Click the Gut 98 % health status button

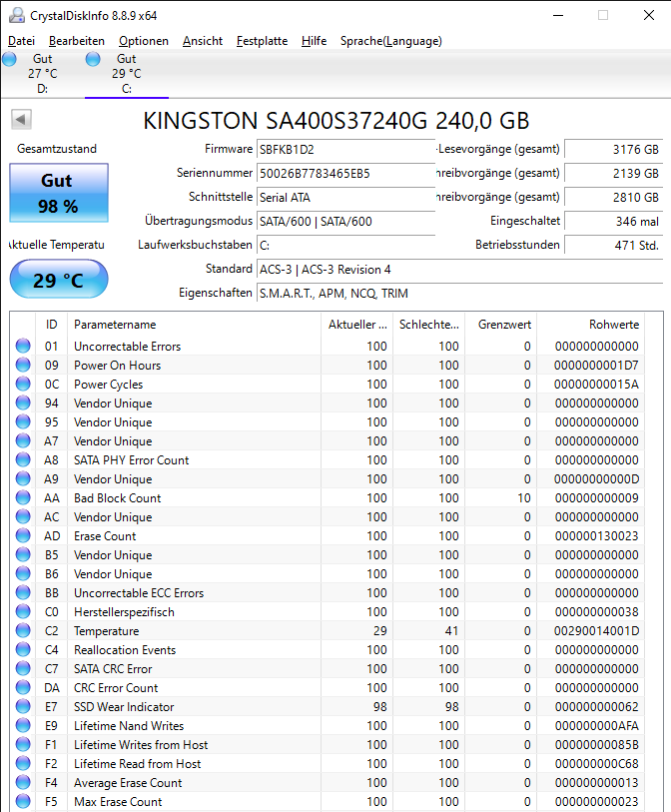59,193
